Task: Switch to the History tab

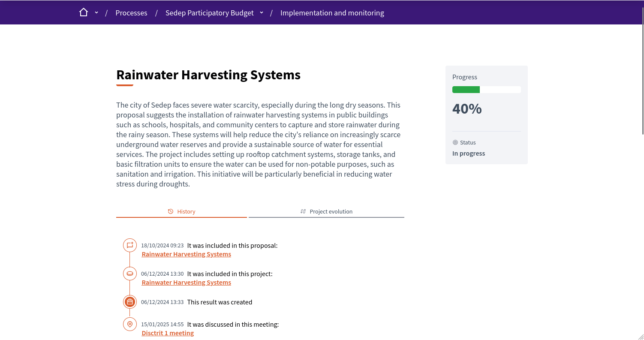Action: click(x=181, y=211)
